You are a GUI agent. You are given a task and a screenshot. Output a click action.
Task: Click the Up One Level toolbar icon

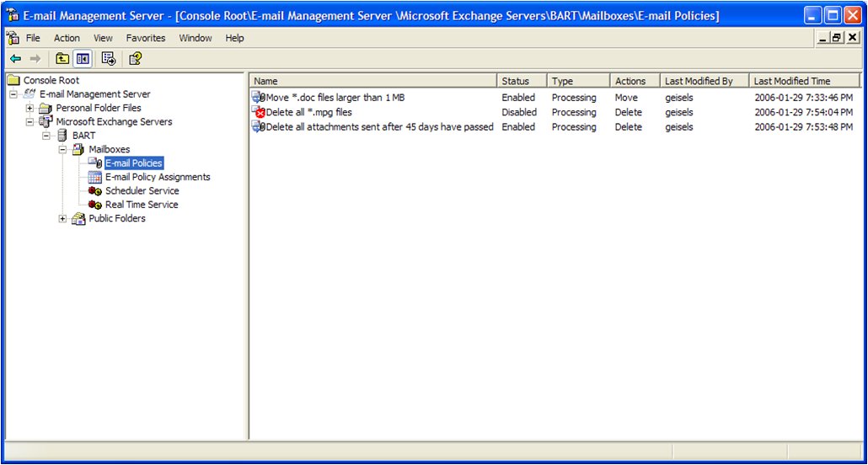pyautogui.click(x=62, y=59)
